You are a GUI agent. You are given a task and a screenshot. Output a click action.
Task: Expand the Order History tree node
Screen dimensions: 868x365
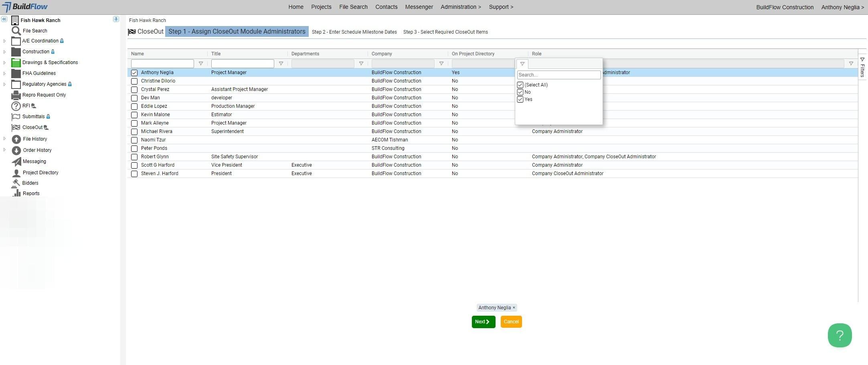click(4, 150)
